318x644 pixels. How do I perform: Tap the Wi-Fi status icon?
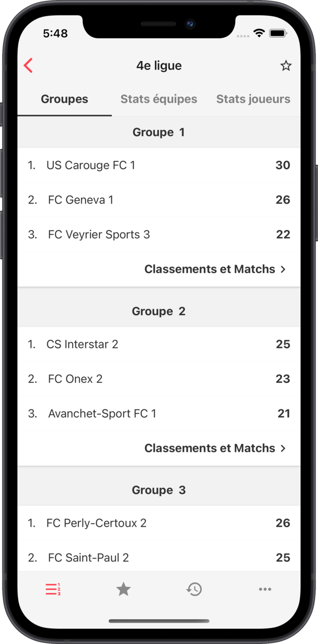(x=259, y=33)
